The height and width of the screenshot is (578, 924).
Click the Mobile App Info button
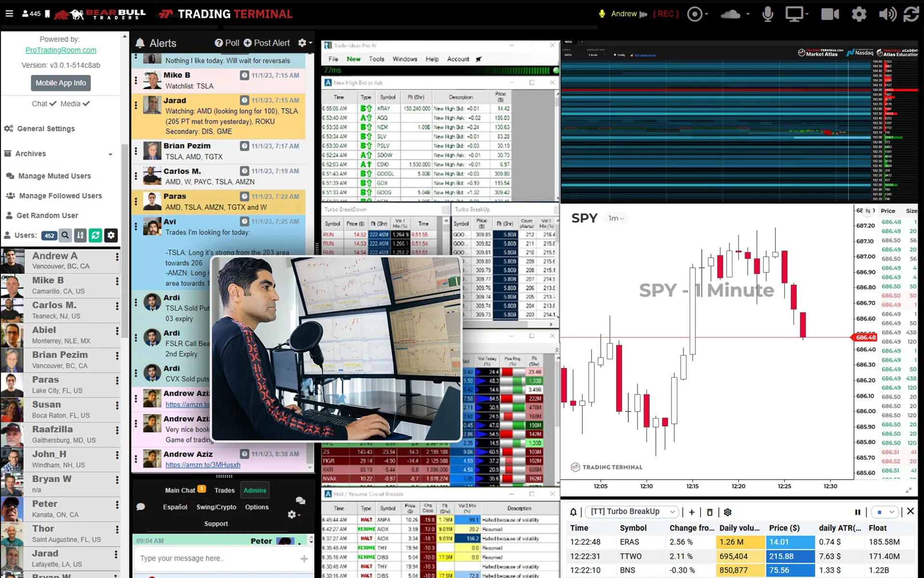point(61,83)
